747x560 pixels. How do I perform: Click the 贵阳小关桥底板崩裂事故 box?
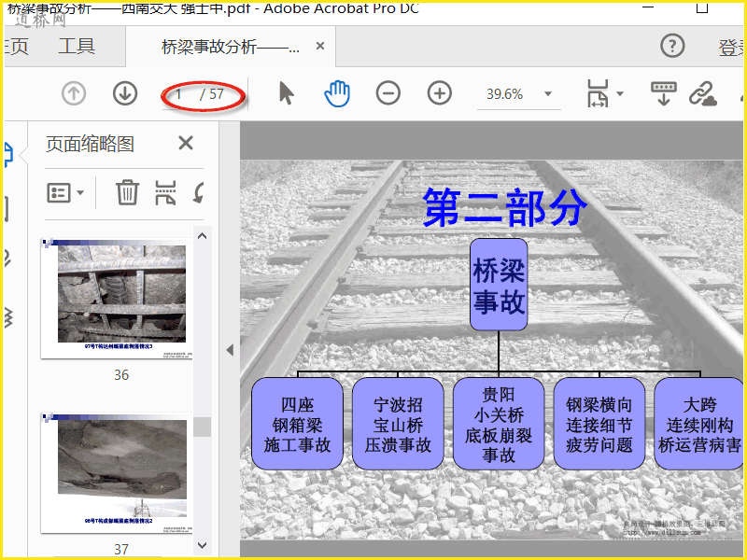(499, 424)
